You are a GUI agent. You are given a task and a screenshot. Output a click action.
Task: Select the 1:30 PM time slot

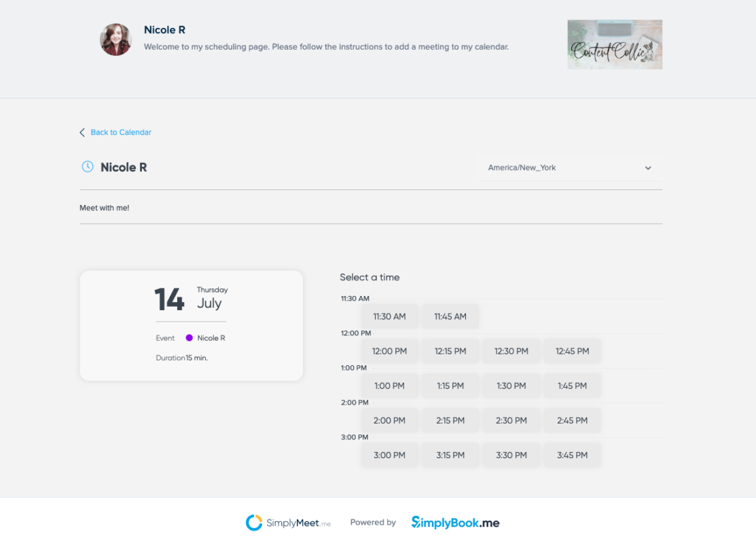click(x=511, y=386)
